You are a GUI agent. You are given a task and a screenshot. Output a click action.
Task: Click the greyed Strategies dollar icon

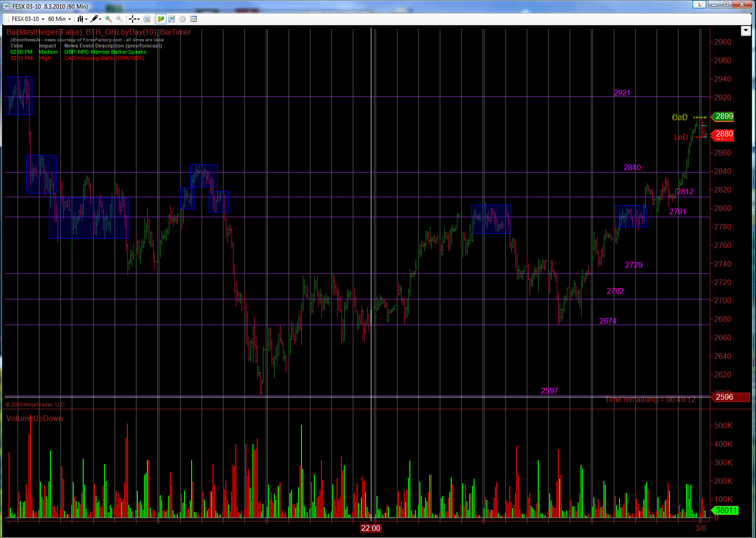[183, 19]
